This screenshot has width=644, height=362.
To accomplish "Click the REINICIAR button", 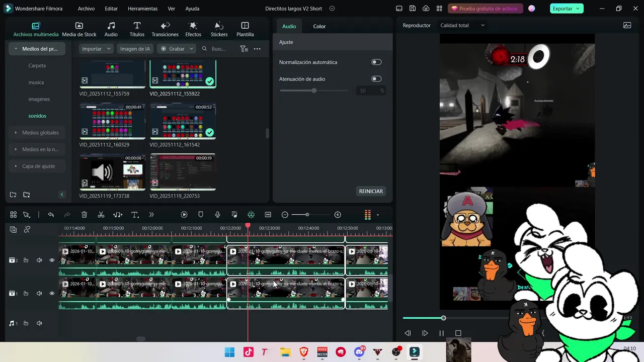I will (x=371, y=191).
